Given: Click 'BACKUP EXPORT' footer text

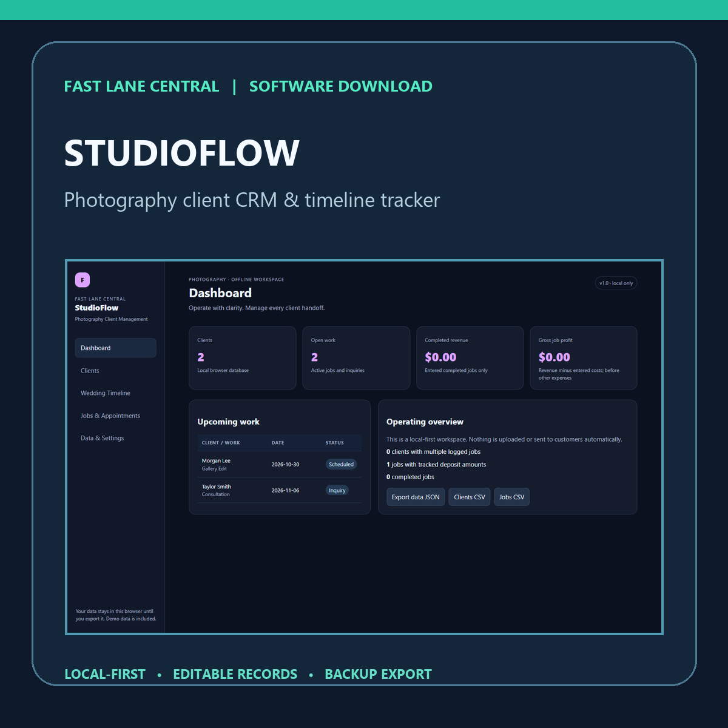Looking at the screenshot, I should click(x=378, y=675).
